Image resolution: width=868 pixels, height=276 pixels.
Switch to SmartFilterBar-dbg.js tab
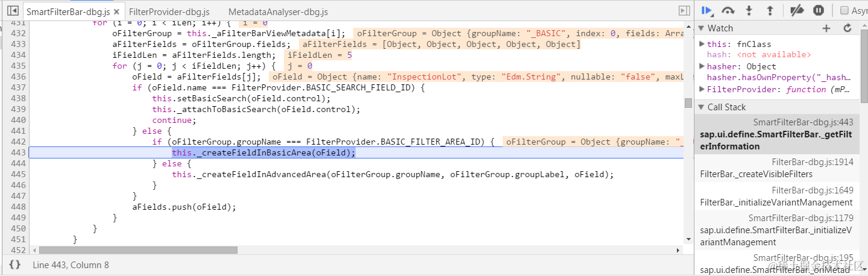[x=68, y=11]
